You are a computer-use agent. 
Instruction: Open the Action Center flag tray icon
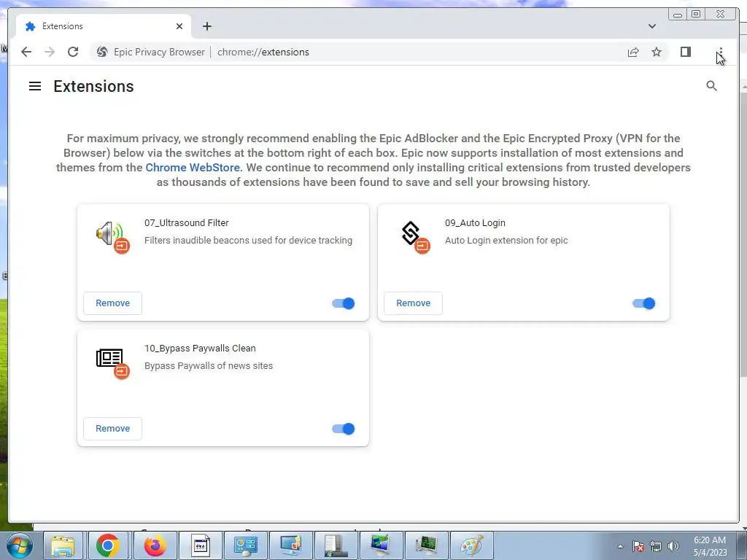click(638, 546)
